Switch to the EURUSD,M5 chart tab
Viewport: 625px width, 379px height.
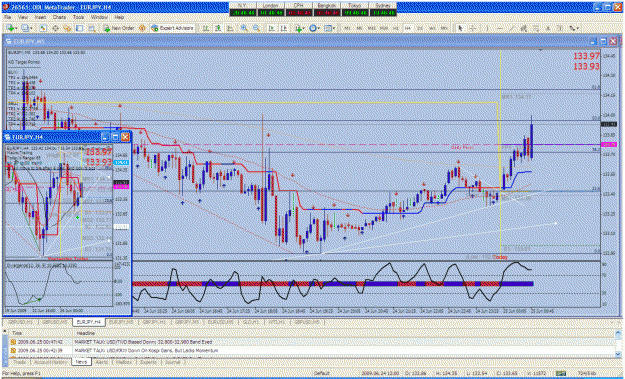(x=220, y=322)
